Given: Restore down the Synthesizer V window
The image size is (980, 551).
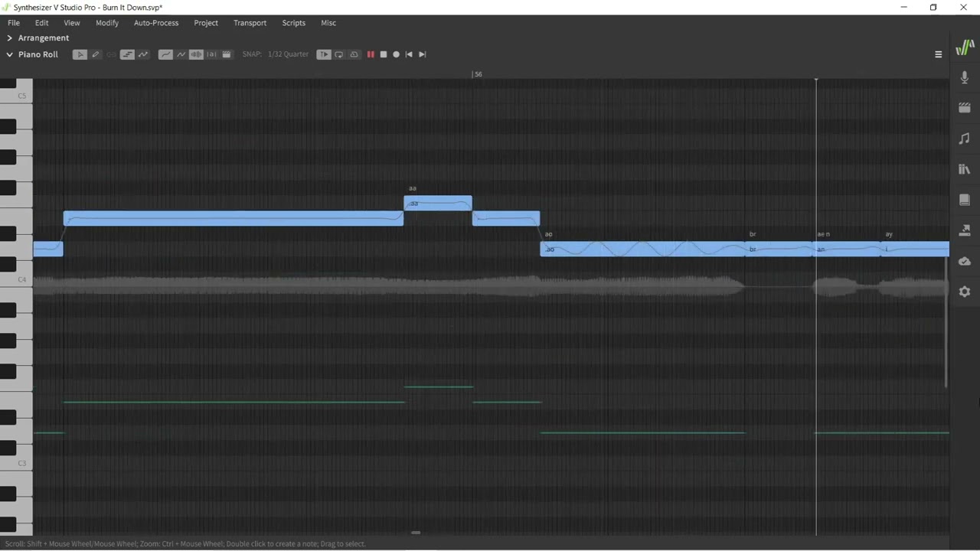Looking at the screenshot, I should click(x=933, y=7).
